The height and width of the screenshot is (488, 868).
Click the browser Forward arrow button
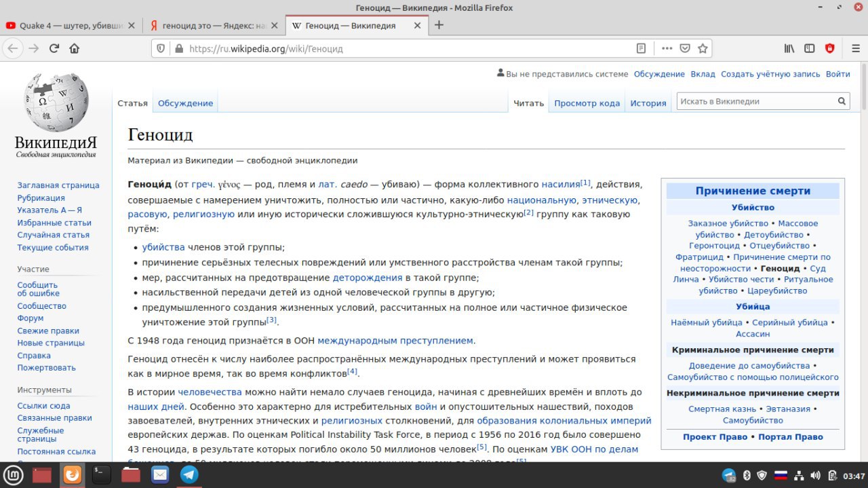(33, 48)
